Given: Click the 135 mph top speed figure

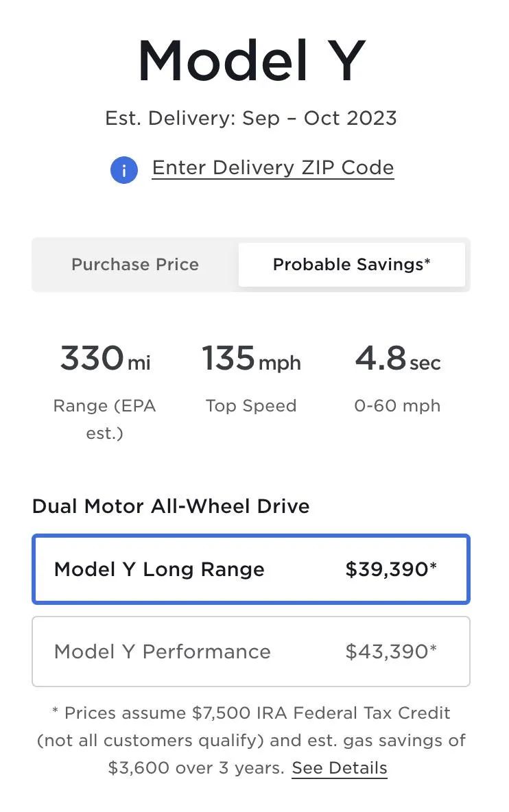Looking at the screenshot, I should pos(251,359).
